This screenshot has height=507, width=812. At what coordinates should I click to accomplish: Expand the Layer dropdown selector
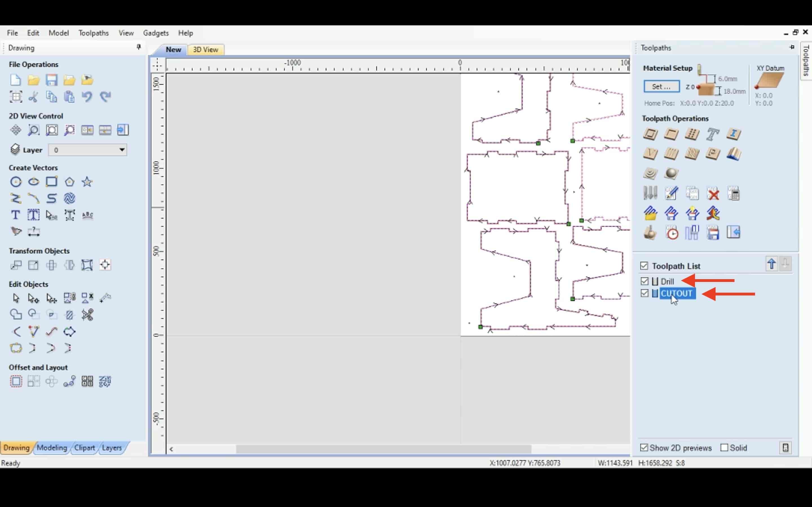pos(121,150)
